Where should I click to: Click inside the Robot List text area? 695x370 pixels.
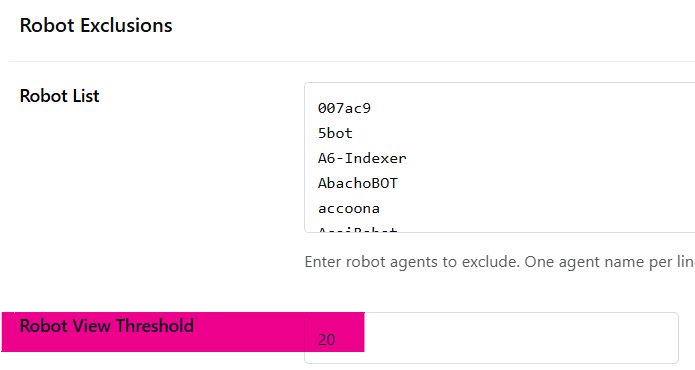(500, 157)
